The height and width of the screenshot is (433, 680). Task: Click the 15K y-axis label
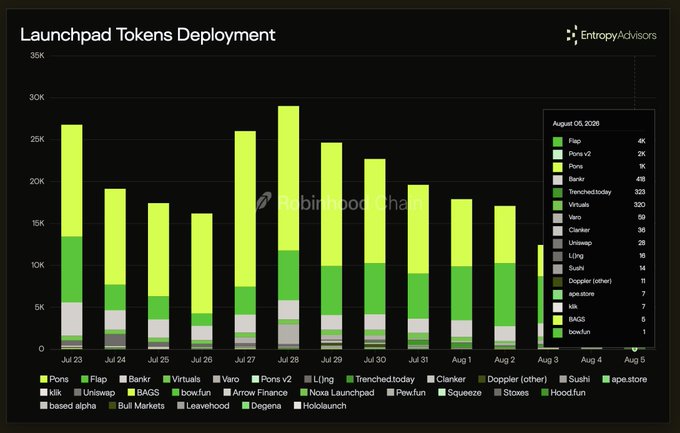click(x=37, y=223)
